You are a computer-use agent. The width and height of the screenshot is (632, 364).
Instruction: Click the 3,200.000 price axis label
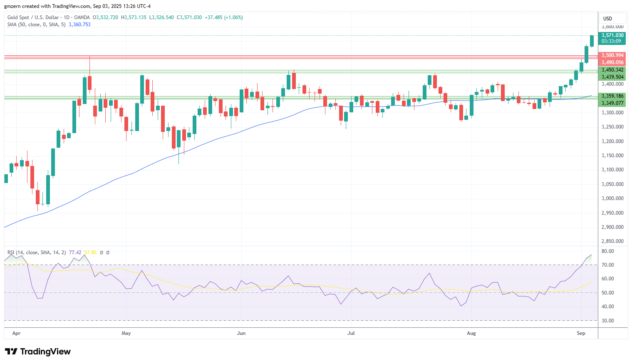pyautogui.click(x=612, y=141)
